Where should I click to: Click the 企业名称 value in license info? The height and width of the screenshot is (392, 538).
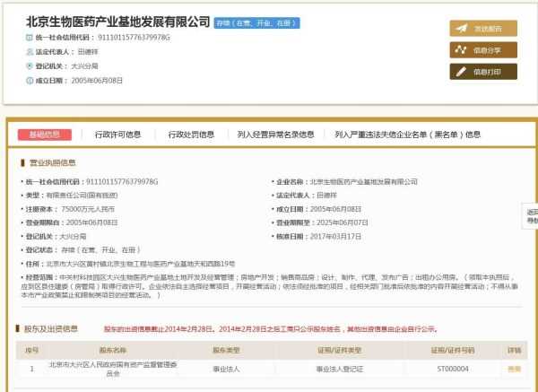click(364, 181)
